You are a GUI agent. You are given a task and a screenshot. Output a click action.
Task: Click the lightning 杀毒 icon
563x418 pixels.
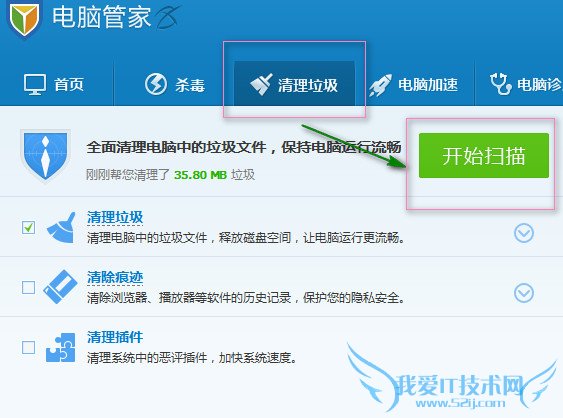click(x=156, y=84)
